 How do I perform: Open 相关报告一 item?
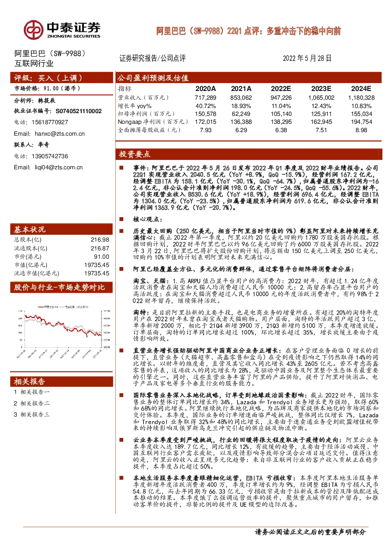click(x=32, y=392)
